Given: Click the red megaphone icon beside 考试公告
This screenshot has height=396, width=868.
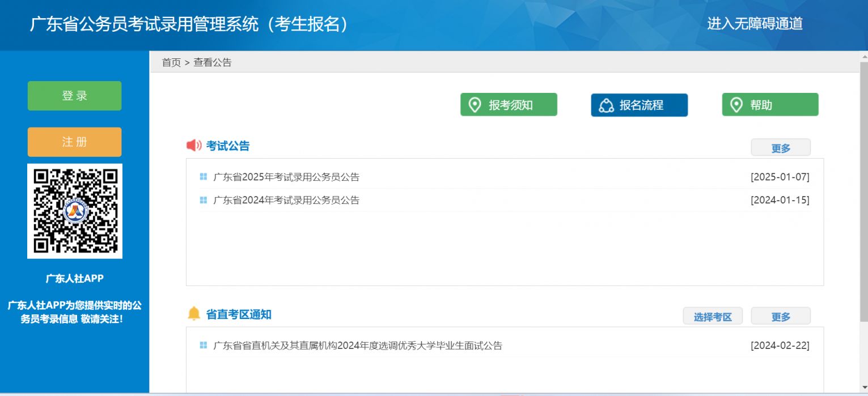Looking at the screenshot, I should pos(194,146).
